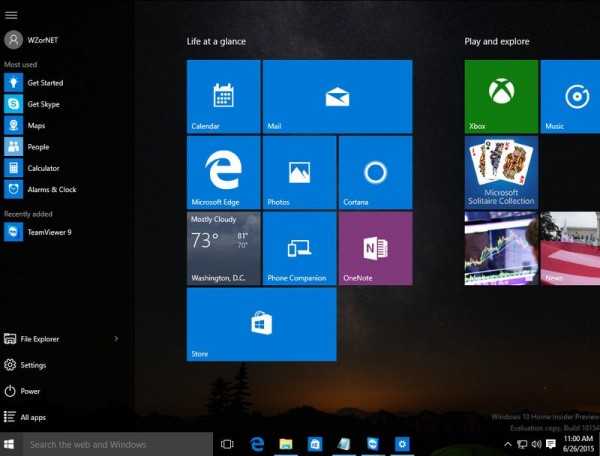Open Edge from the taskbar

(x=257, y=444)
